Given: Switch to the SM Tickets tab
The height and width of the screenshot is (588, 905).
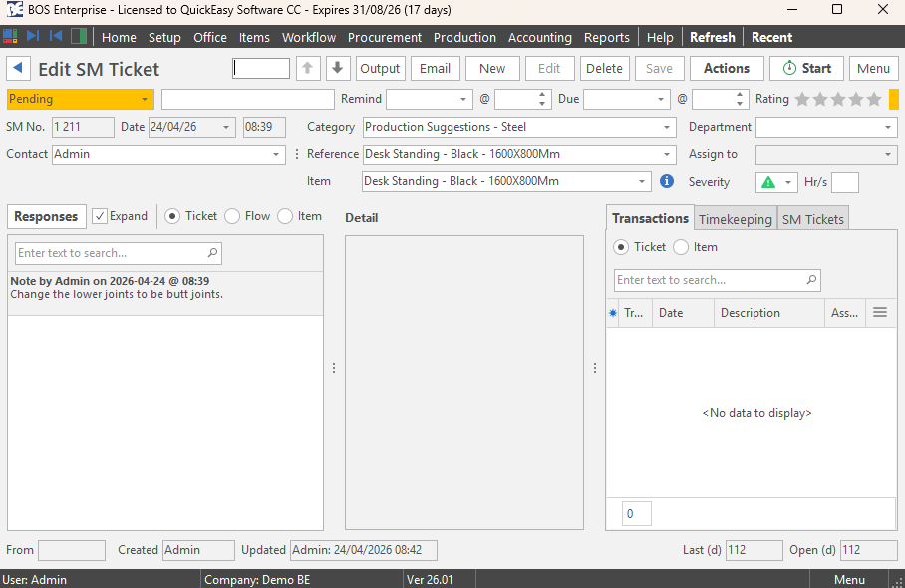Looking at the screenshot, I should 813,219.
